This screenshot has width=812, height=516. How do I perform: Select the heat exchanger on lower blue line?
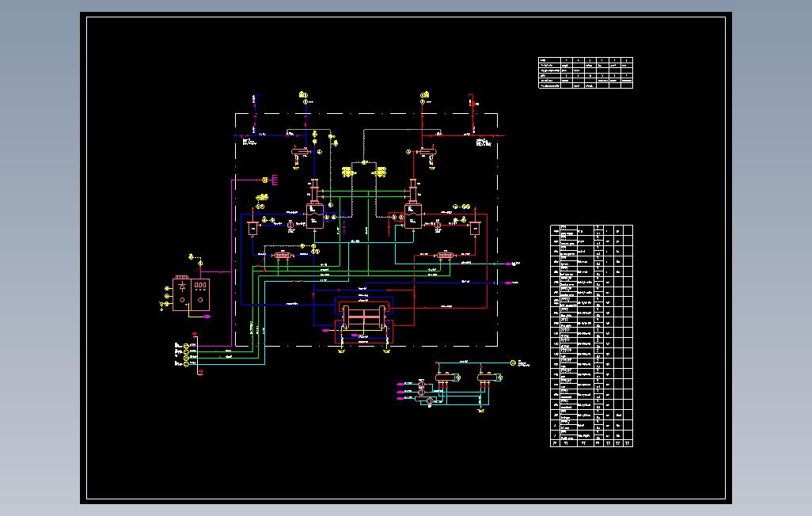click(283, 256)
